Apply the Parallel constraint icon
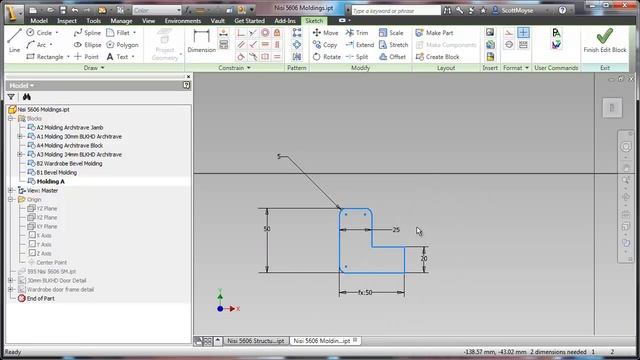The image size is (640, 360). (x=241, y=44)
